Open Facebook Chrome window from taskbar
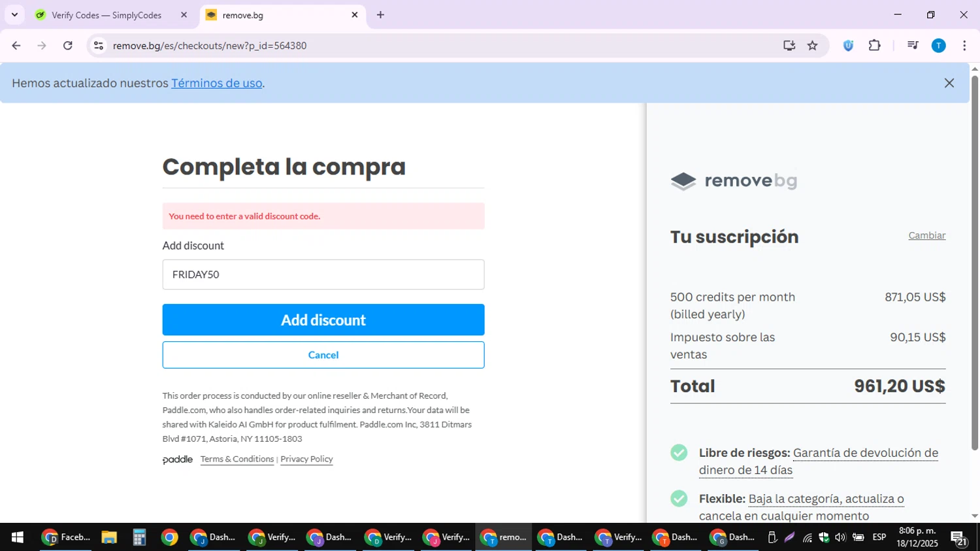980x551 pixels. tap(65, 537)
